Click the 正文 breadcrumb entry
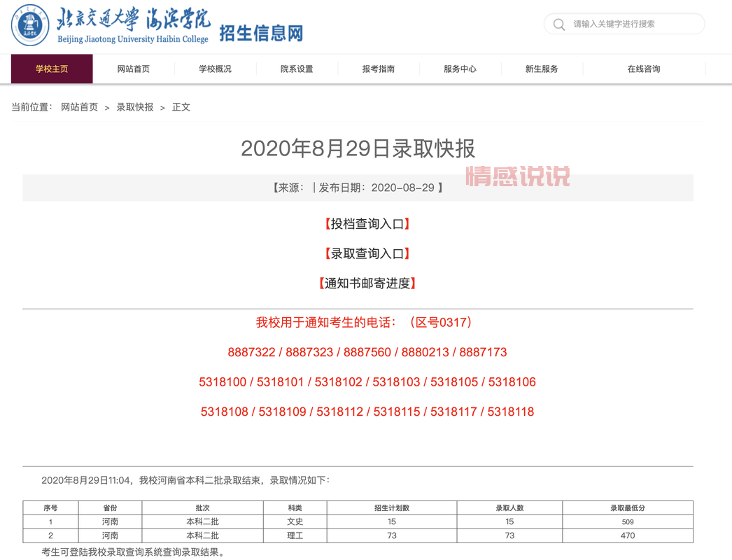This screenshot has height=560, width=732. click(x=181, y=107)
